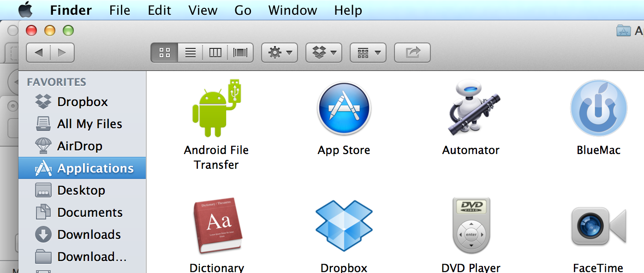Viewport: 644px width, 273px height.
Task: Open the Help menu
Action: tap(348, 10)
